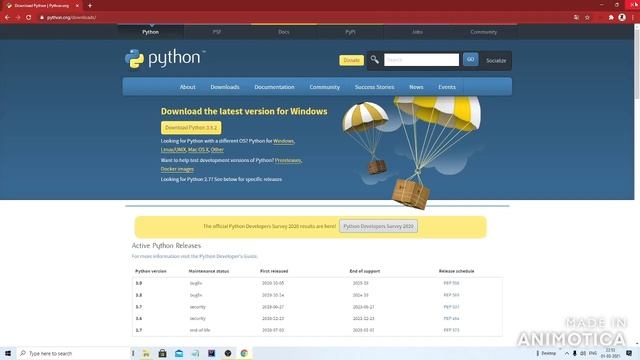Open the Events menu
The width and height of the screenshot is (640, 360).
447,87
